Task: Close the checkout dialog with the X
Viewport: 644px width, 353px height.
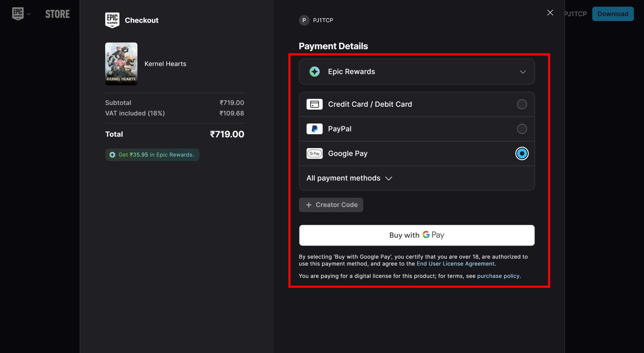Action: (x=550, y=13)
